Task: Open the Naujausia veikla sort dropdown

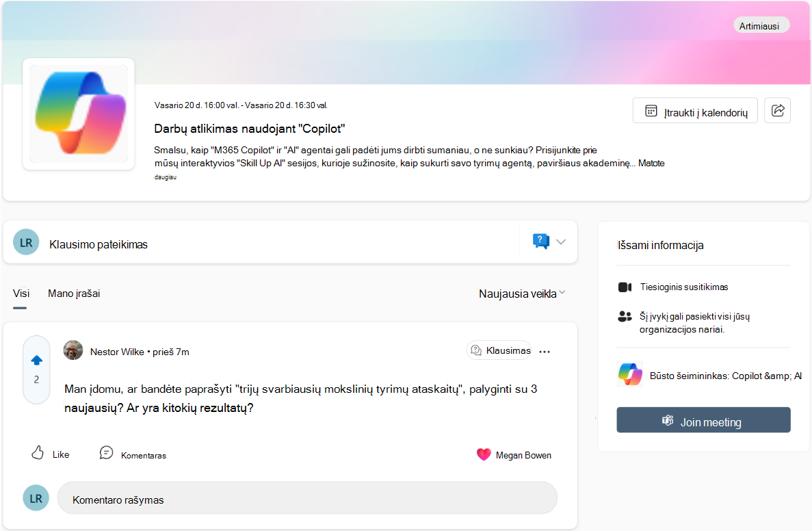Action: (x=522, y=294)
